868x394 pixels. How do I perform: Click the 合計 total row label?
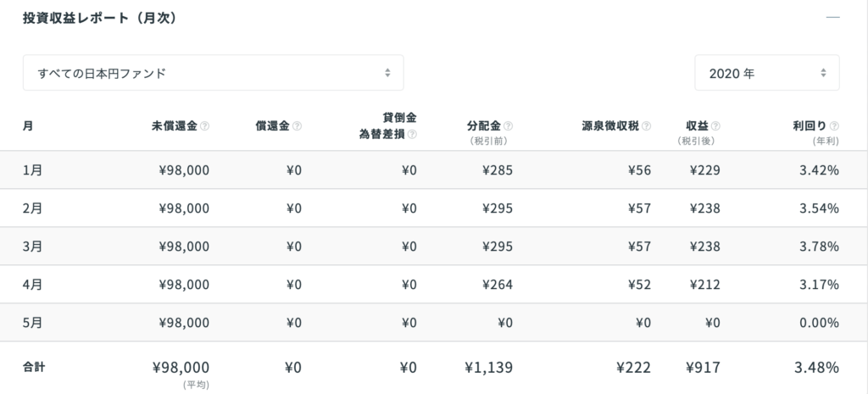pyautogui.click(x=34, y=367)
